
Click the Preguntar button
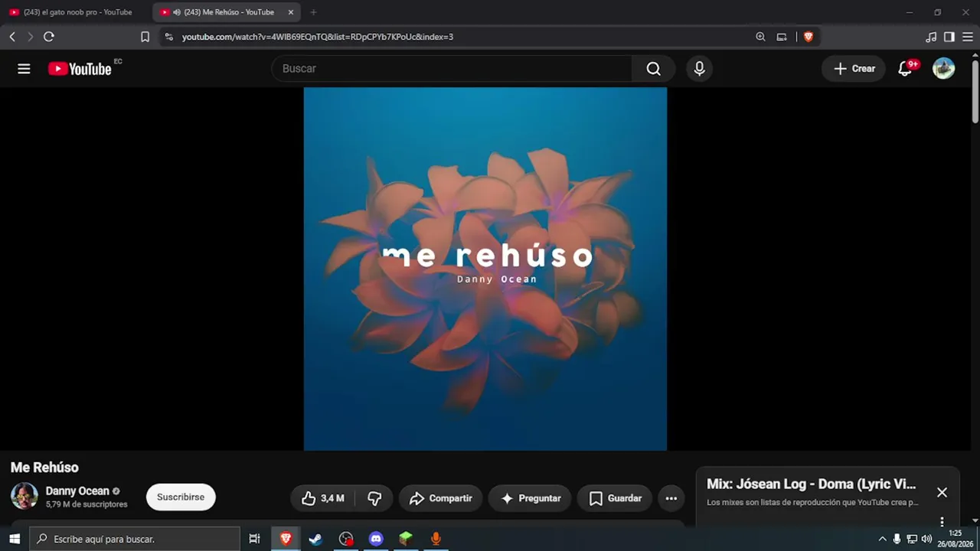tap(530, 498)
